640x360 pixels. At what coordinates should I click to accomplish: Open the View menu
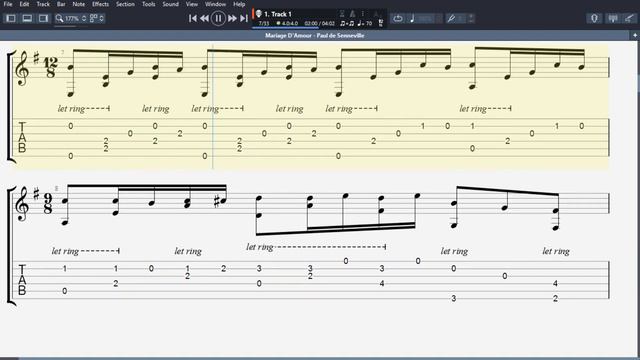point(192,4)
